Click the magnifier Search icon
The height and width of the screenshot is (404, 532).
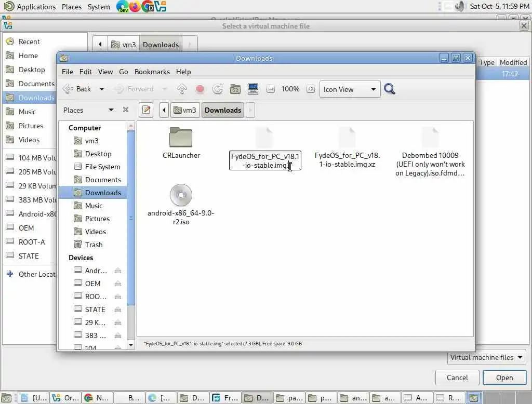coord(389,89)
